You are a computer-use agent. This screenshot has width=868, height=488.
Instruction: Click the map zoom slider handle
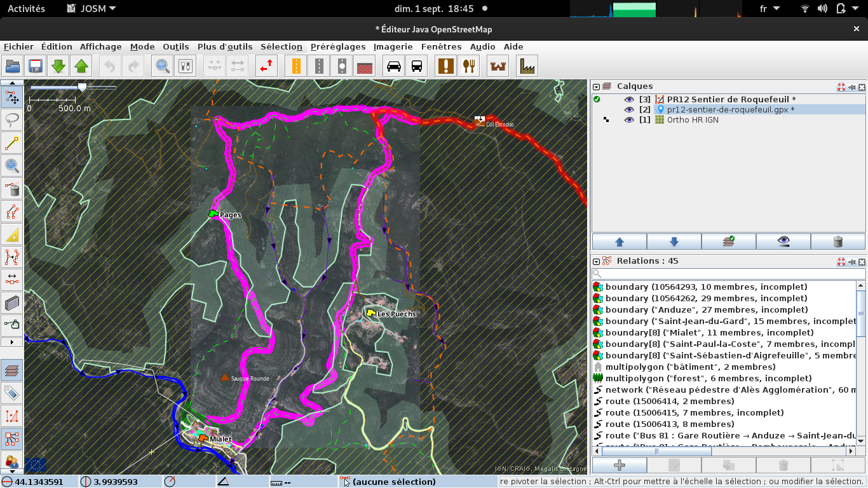[x=82, y=87]
